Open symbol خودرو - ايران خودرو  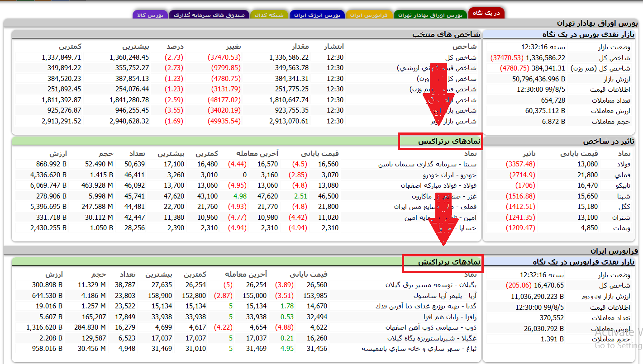(448, 175)
